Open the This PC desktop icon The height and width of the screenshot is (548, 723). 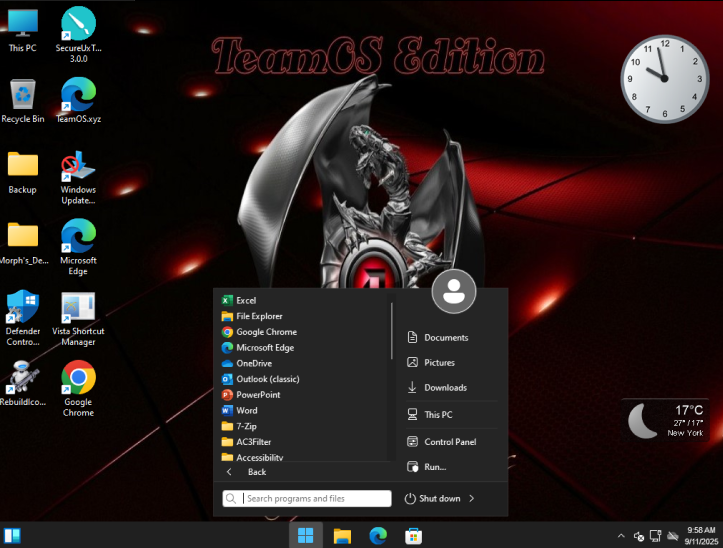pyautogui.click(x=22, y=30)
